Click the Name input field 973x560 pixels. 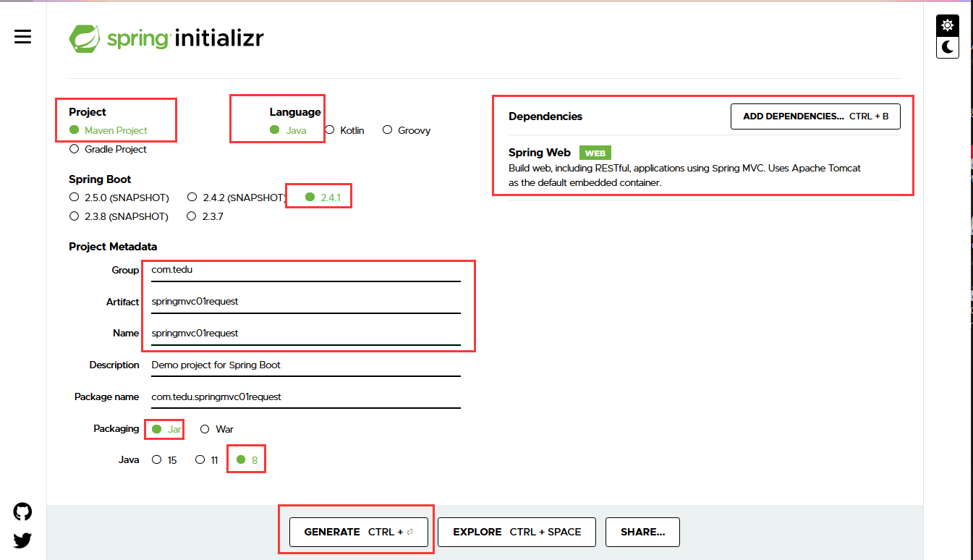306,334
